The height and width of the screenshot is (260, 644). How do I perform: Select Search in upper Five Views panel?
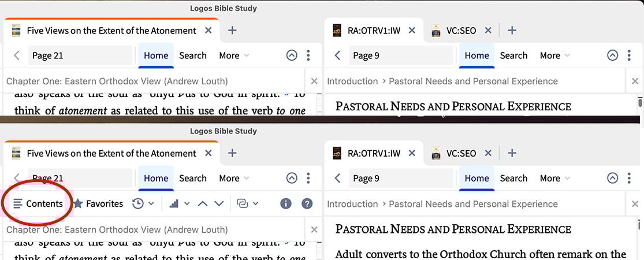(x=193, y=55)
